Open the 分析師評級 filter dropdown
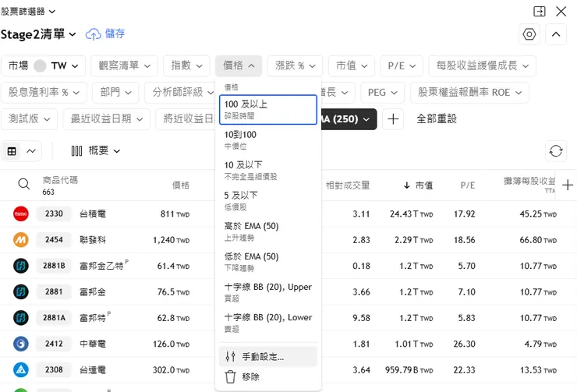Screen dimensions: 577x392 (x=180, y=92)
